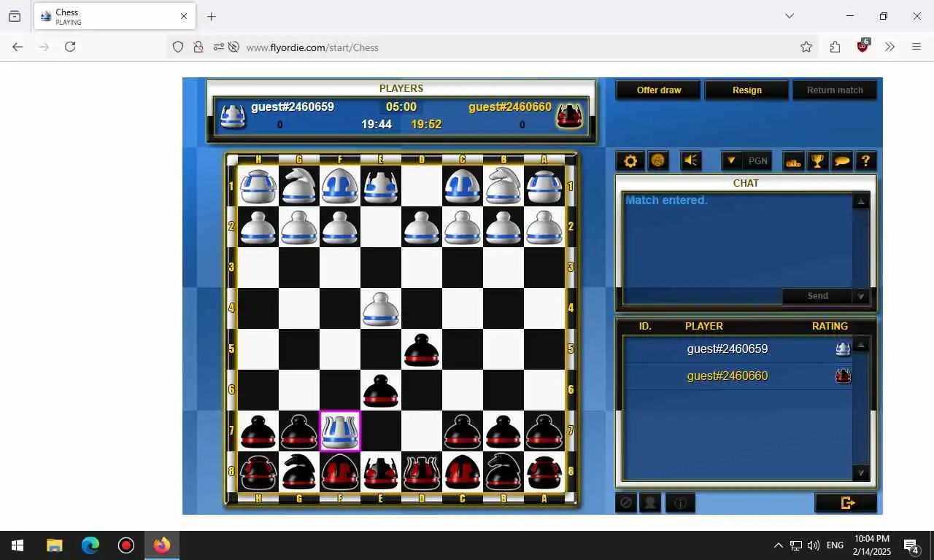Click the player profile silhouette icon
The height and width of the screenshot is (560, 934).
[649, 502]
